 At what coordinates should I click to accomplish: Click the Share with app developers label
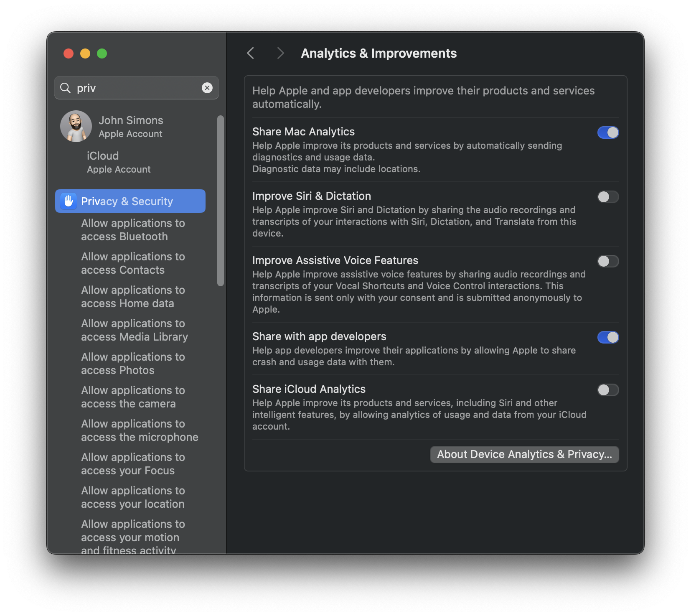coord(319,336)
